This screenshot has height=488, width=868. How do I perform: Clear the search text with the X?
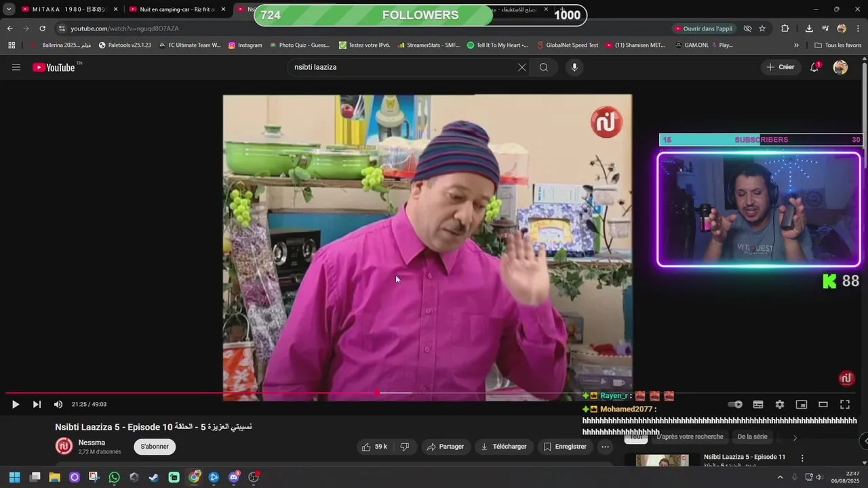click(x=521, y=67)
